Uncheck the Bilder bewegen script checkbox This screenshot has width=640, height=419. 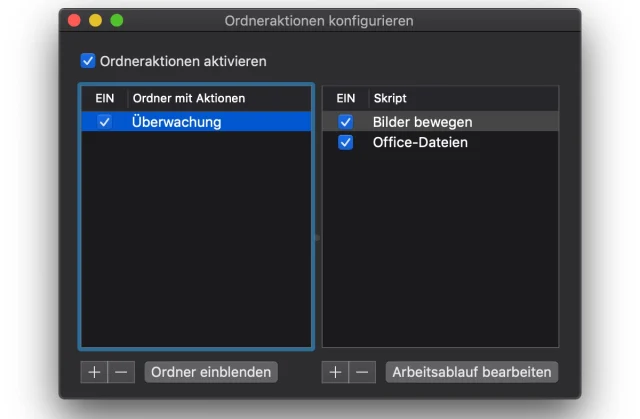[x=346, y=122]
